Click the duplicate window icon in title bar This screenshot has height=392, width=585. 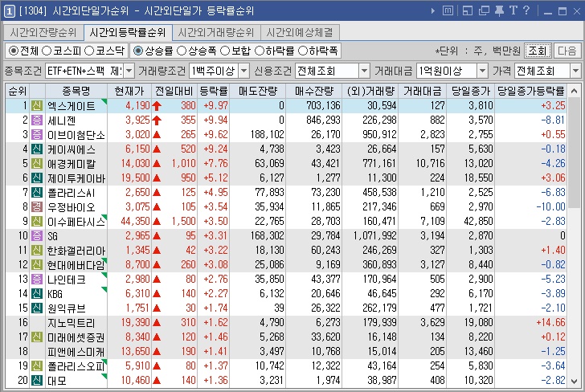(x=484, y=10)
